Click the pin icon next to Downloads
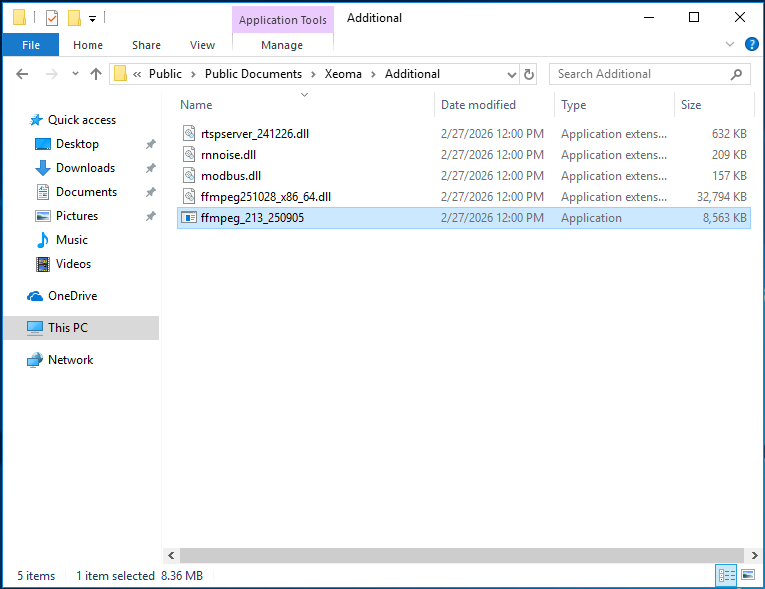765x589 pixels. click(151, 168)
